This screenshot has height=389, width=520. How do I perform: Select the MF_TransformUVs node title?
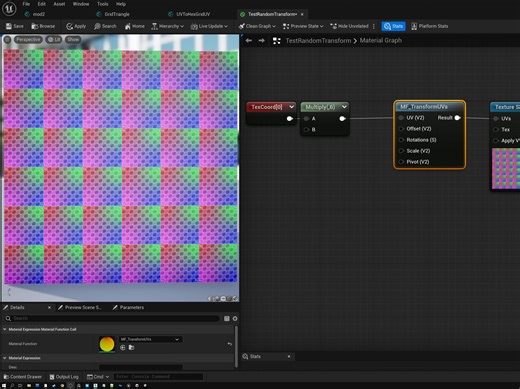click(424, 107)
